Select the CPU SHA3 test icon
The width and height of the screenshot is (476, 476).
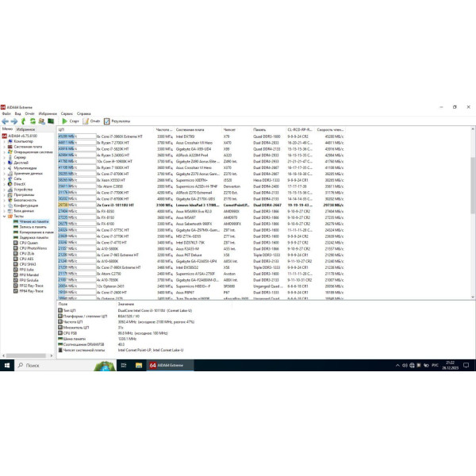pos(16,264)
